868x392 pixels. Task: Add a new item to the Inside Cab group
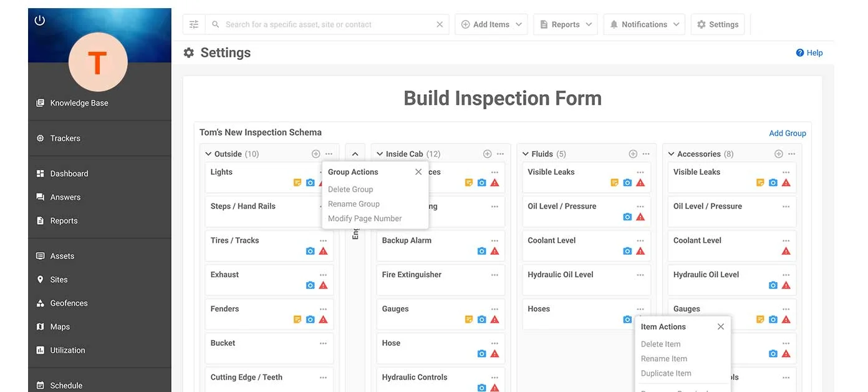point(486,153)
